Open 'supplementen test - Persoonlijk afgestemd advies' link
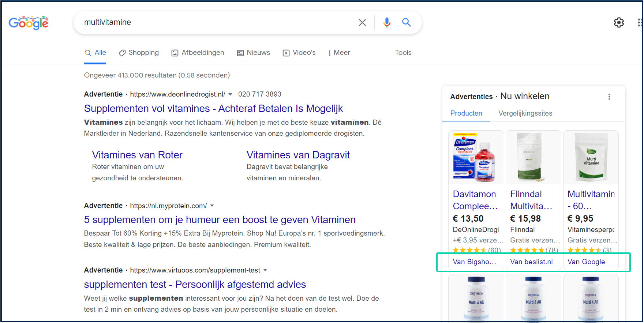The width and height of the screenshot is (644, 323). click(195, 285)
